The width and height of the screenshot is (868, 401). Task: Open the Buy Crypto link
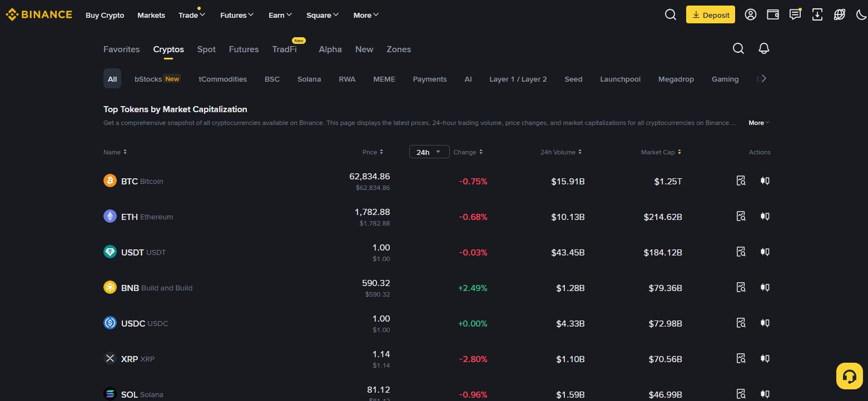[x=105, y=15]
